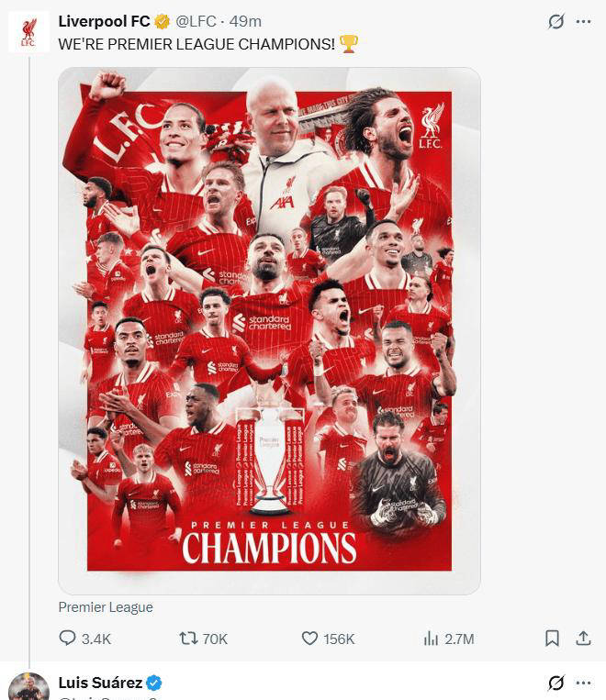Screen dimensions: 606x700
Task: Reply to the Liverpool FC champions tweet
Action: [x=68, y=639]
